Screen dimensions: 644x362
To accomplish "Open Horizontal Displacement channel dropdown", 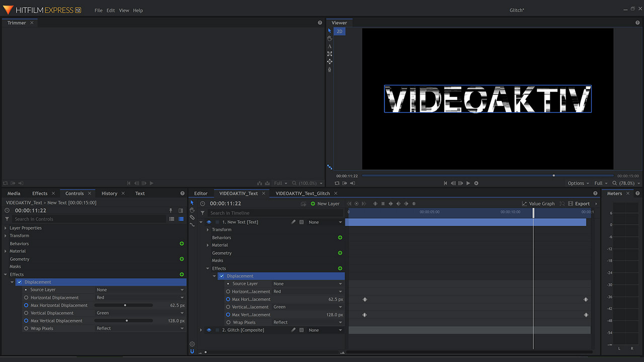I will click(140, 298).
